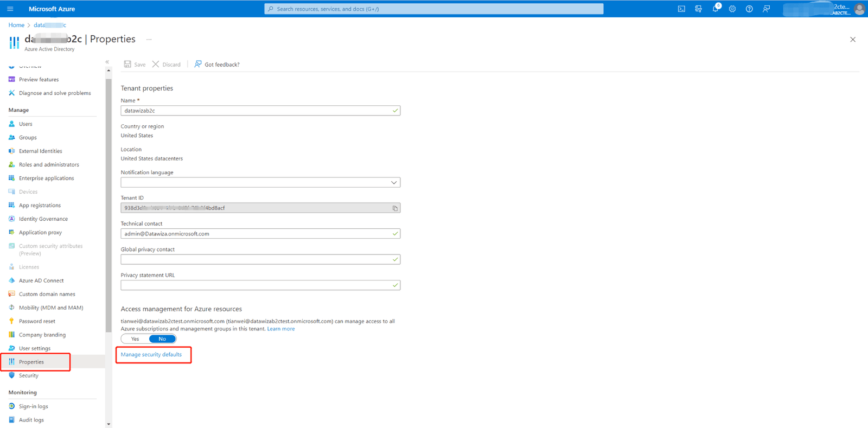Click the Audit logs icon

[x=12, y=420]
